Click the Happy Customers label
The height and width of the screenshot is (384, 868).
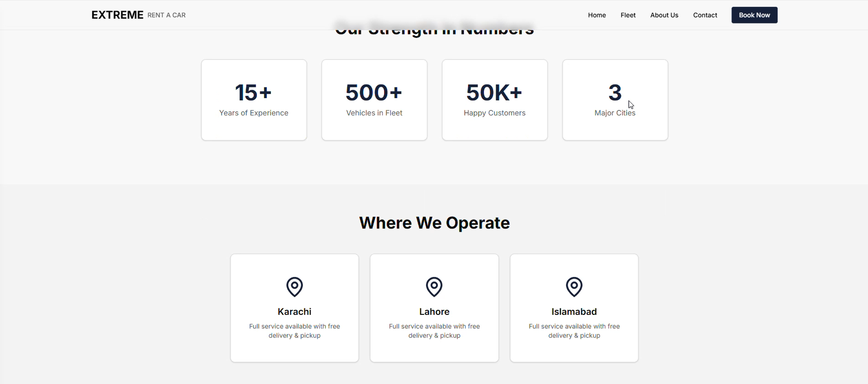[494, 113]
